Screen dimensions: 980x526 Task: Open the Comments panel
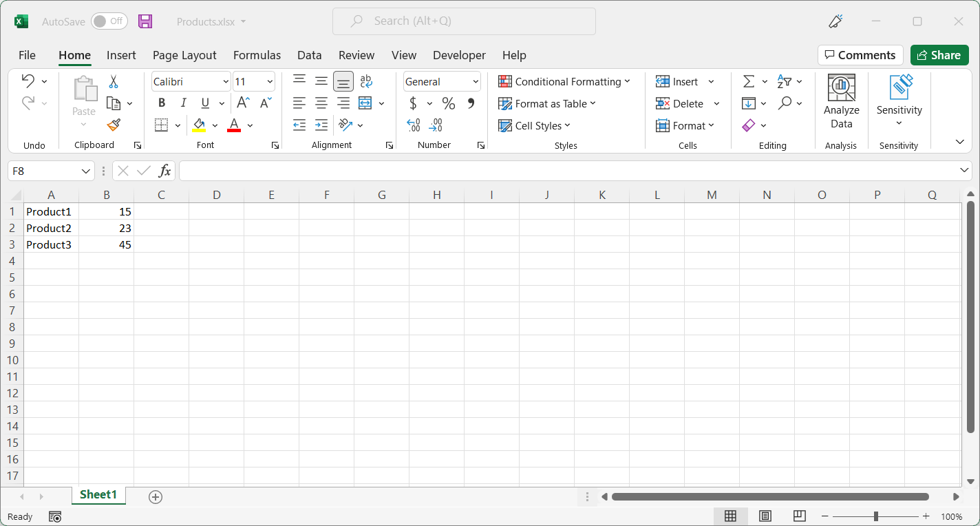860,55
